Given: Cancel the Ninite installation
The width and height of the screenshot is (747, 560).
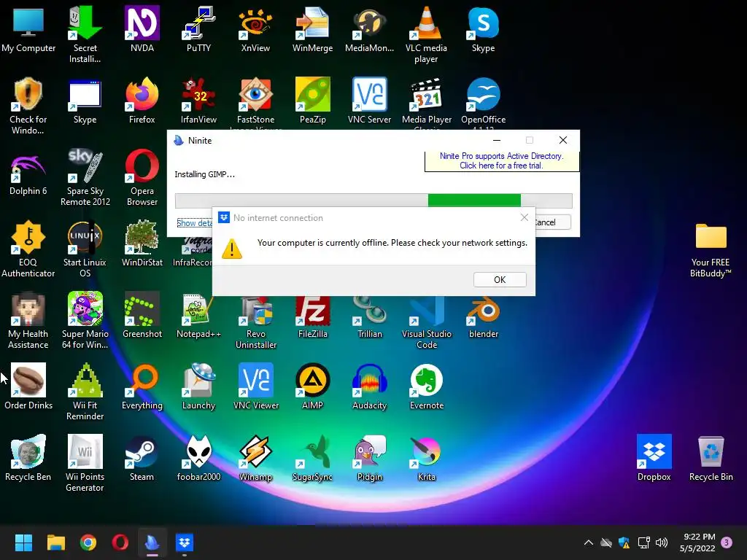Looking at the screenshot, I should tap(552, 222).
